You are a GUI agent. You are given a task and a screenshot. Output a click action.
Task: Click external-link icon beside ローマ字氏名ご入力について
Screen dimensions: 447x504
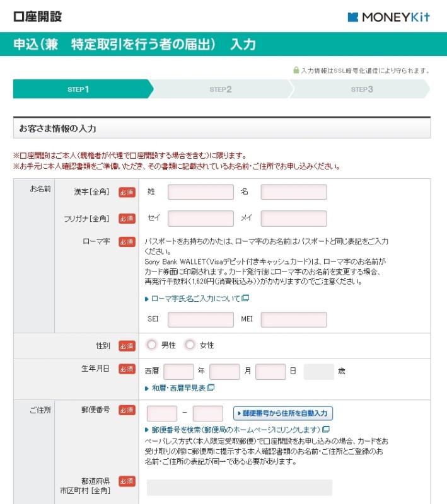point(245,298)
